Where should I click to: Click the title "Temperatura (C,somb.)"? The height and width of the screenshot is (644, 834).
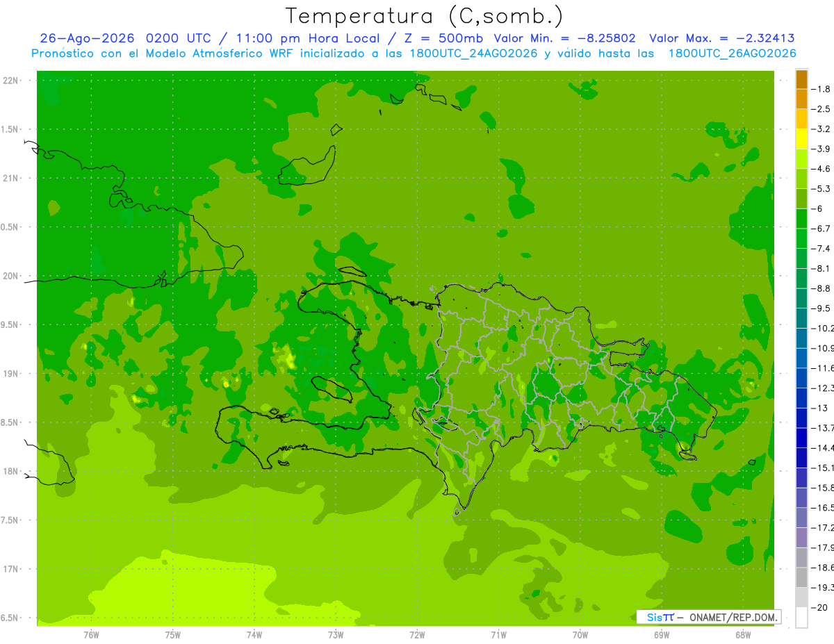(424, 16)
